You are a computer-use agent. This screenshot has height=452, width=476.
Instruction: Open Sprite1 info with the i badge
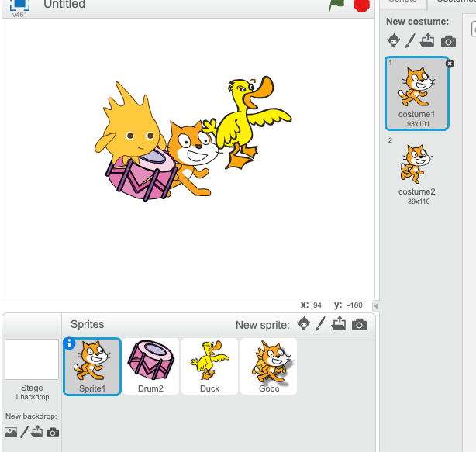point(69,344)
